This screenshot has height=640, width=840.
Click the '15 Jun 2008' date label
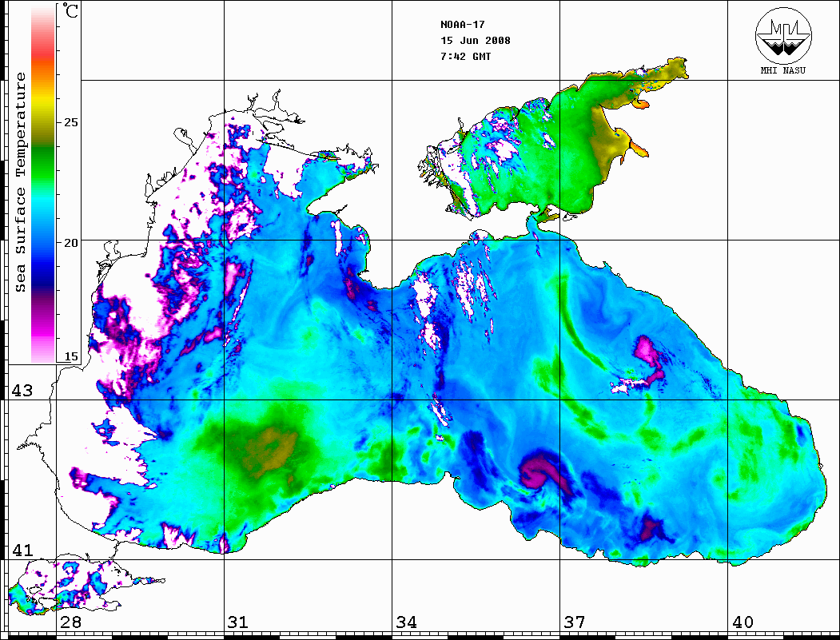[x=476, y=40]
